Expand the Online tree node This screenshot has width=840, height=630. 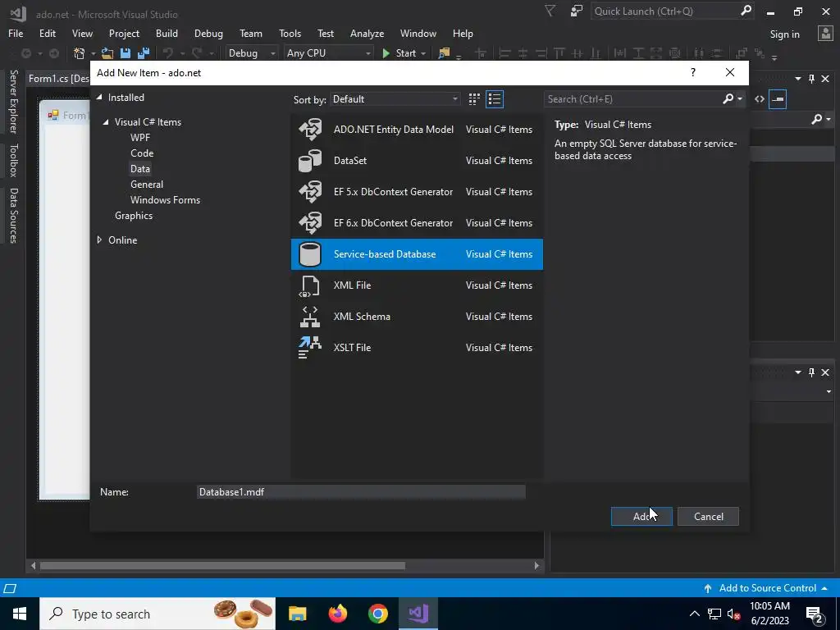[x=99, y=240]
